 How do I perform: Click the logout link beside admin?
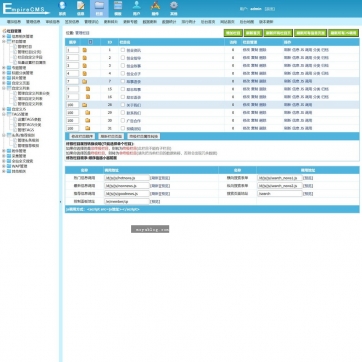[x=270, y=9]
